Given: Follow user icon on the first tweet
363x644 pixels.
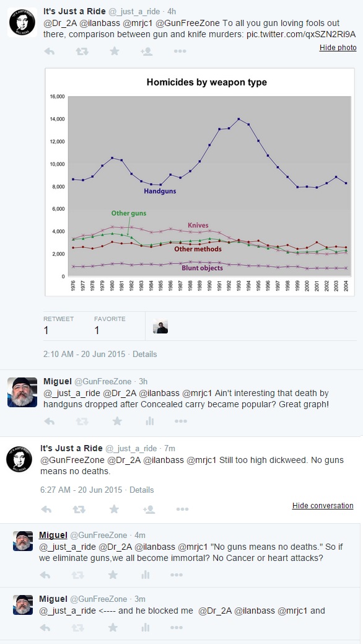Looking at the screenshot, I should point(147,51).
